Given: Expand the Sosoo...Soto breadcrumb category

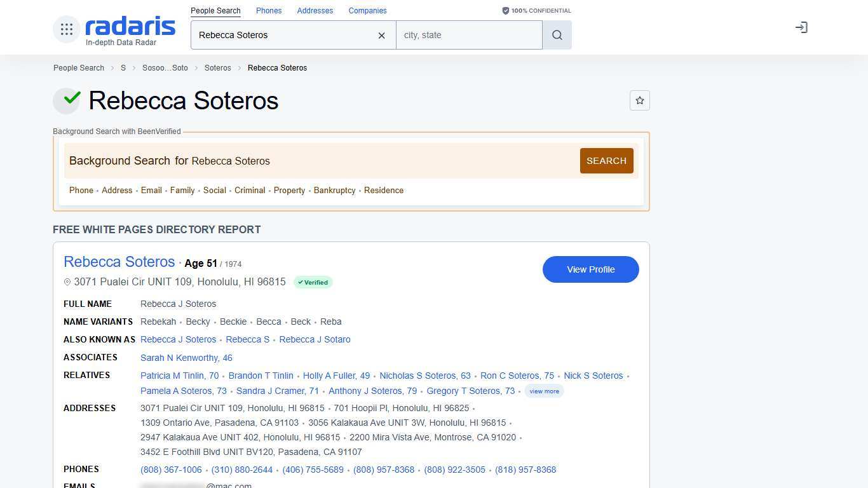Looking at the screenshot, I should pyautogui.click(x=165, y=68).
